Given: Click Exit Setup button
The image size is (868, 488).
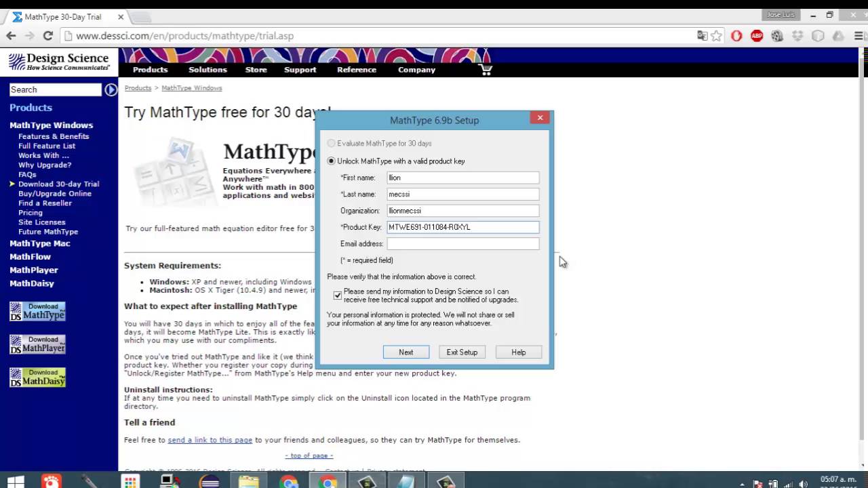Looking at the screenshot, I should (462, 352).
